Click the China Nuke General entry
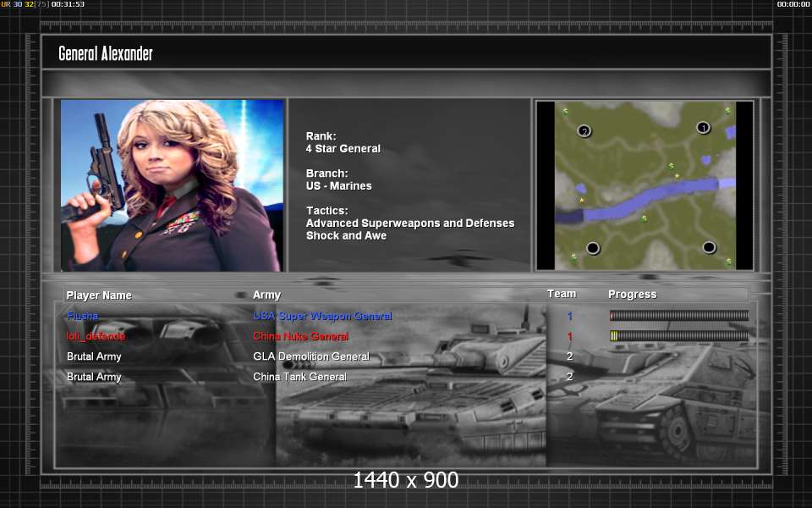This screenshot has width=812, height=508. point(300,336)
